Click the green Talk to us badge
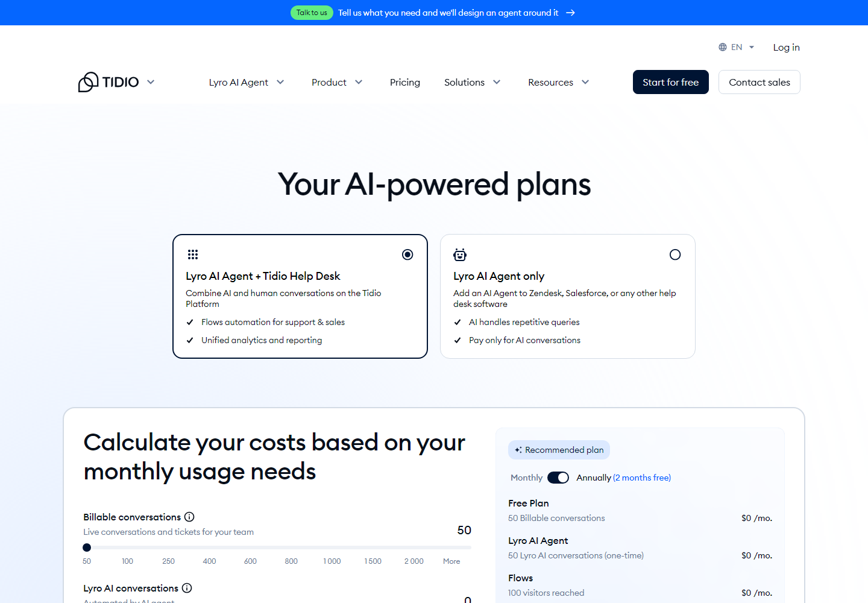This screenshot has height=603, width=868. pyautogui.click(x=312, y=13)
